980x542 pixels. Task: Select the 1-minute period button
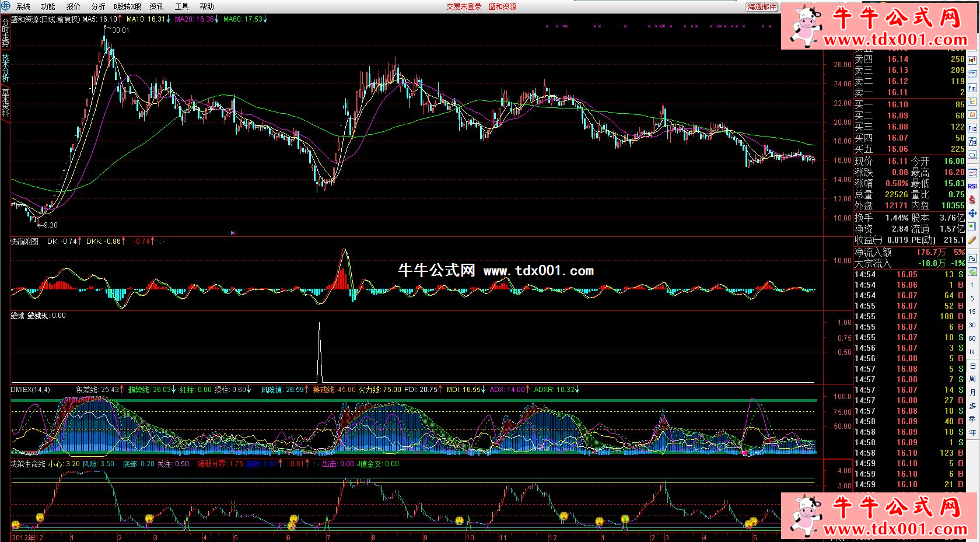pyautogui.click(x=972, y=285)
